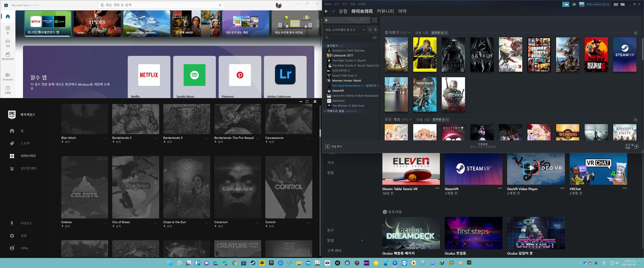This screenshot has width=644, height=268.
Task: Toggle Steam library grid collections view
Action: pyautogui.click(x=374, y=20)
